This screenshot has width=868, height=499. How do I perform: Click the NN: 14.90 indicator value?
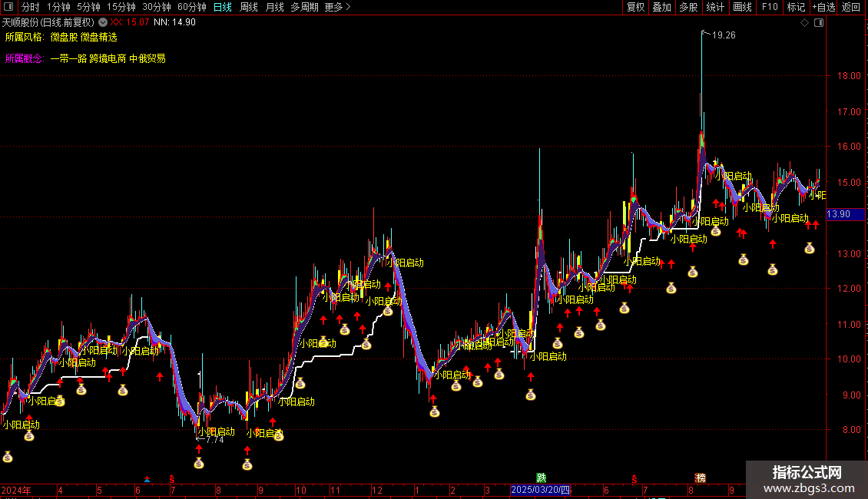coord(174,22)
